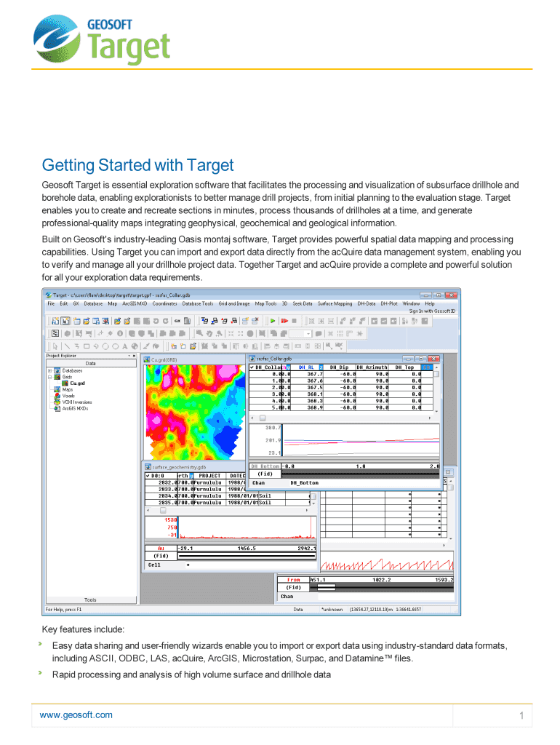Toggle the D0:0 line checkmark cell

coord(148,475)
